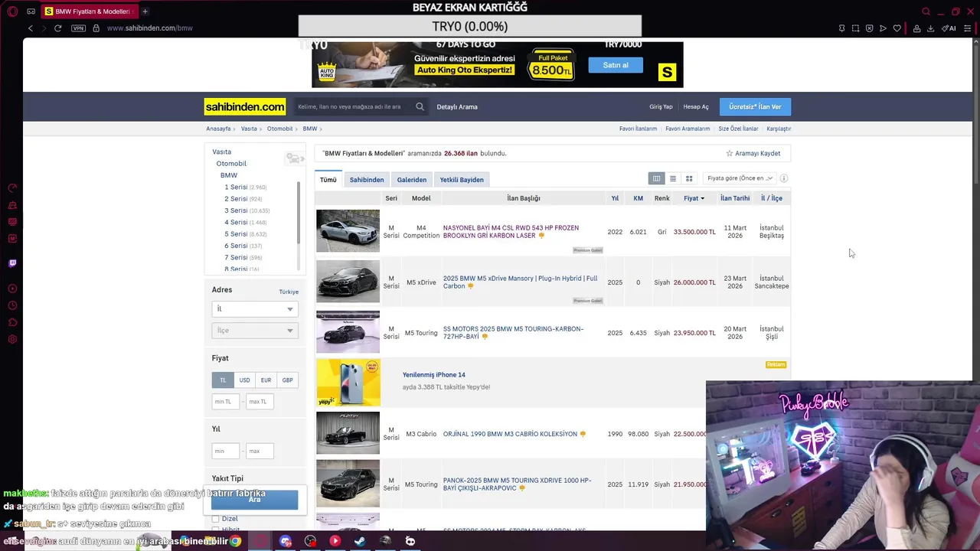Viewport: 980px width, 551px height.
Task: Open Chrome from the taskbar
Action: 236,541
